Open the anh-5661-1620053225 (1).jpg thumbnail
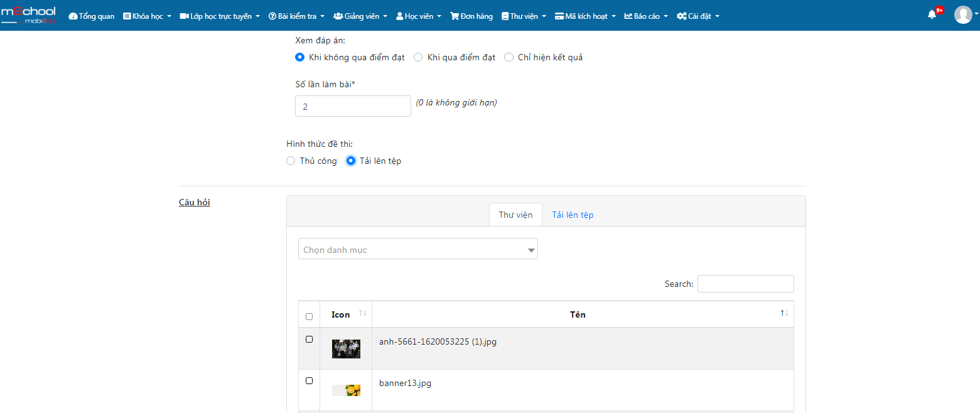Image resolution: width=980 pixels, height=413 pixels. coord(346,349)
